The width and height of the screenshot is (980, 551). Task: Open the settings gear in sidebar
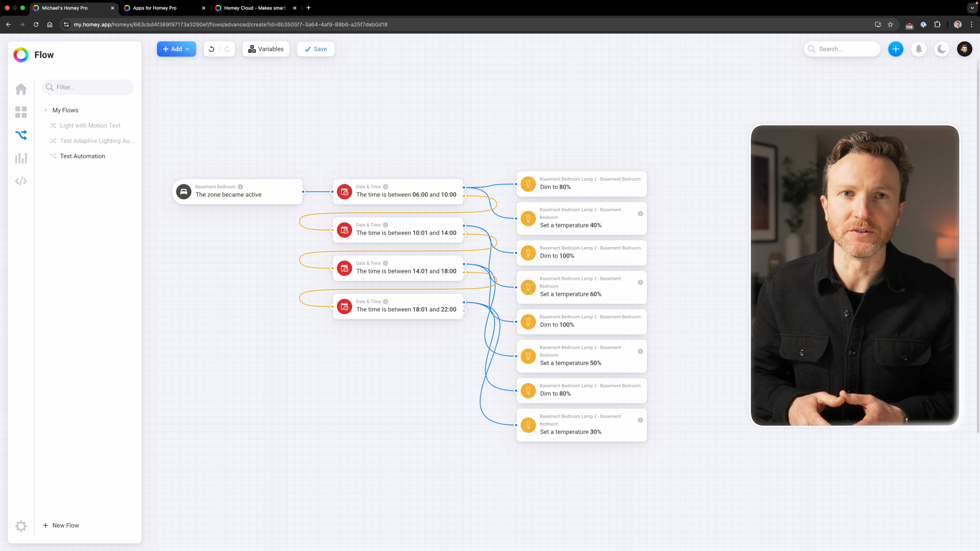(x=21, y=526)
